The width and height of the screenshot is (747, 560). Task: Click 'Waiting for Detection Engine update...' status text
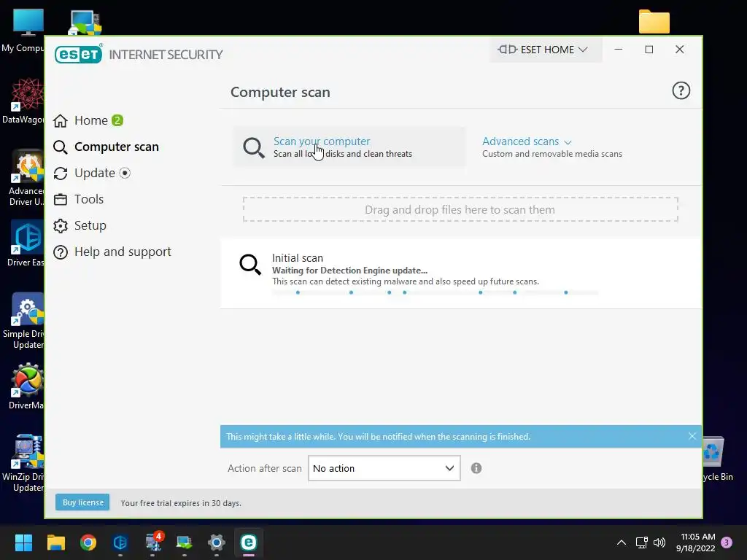coord(349,270)
